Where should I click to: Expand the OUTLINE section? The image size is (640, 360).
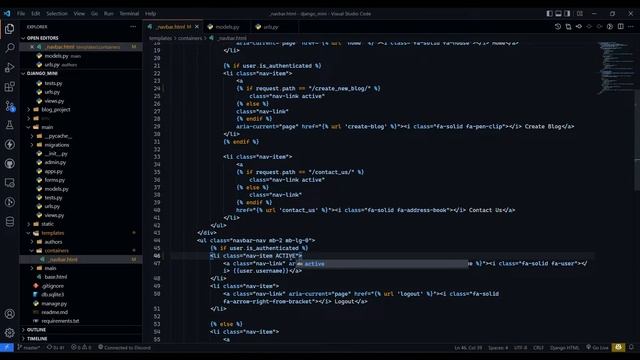click(x=36, y=329)
